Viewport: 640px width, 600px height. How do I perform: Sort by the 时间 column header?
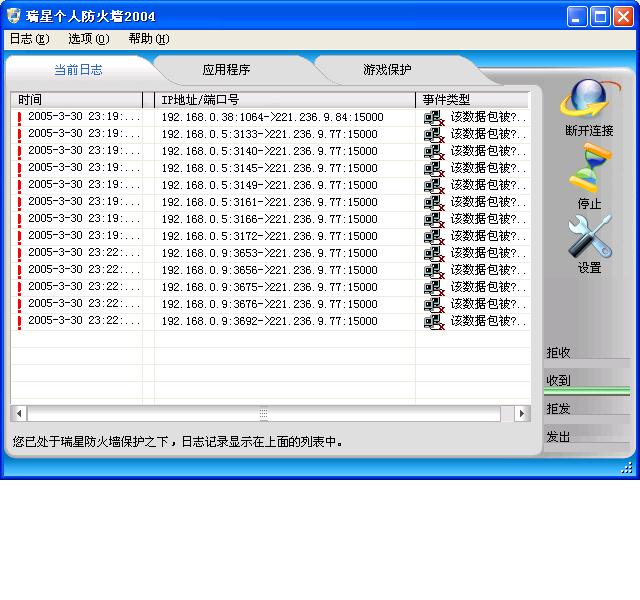point(77,100)
